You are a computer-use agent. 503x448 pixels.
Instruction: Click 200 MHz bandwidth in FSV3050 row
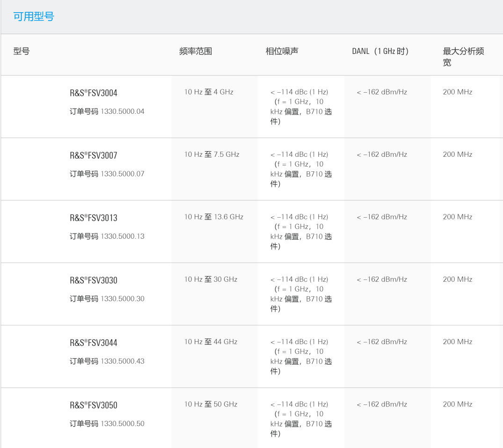pos(458,404)
